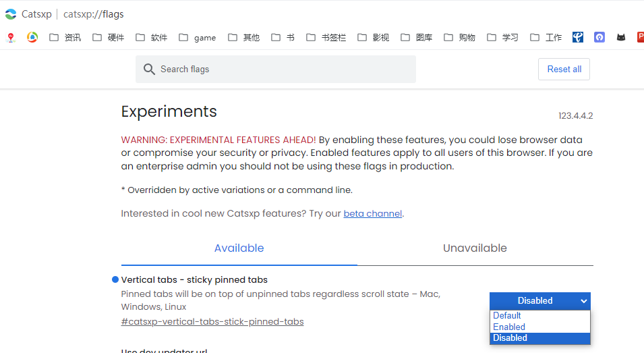Select Disabled in the dropdown list
The width and height of the screenshot is (644, 353).
click(x=539, y=337)
